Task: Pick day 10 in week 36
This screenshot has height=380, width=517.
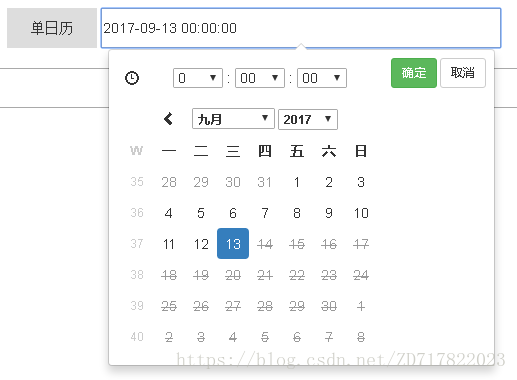Action: tap(361, 213)
